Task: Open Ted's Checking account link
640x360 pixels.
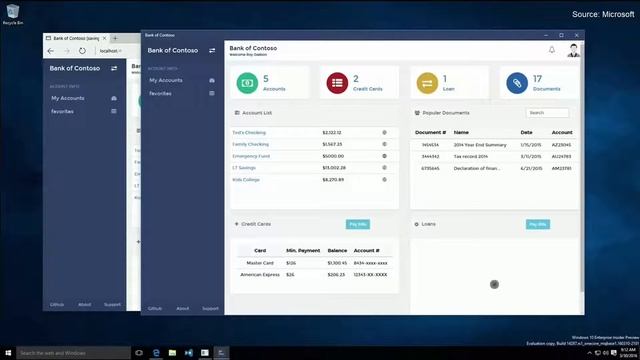Action: click(249, 133)
